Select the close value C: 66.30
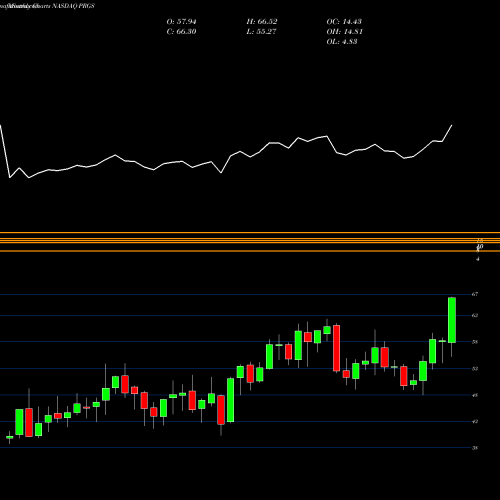500x500 pixels. [x=181, y=32]
